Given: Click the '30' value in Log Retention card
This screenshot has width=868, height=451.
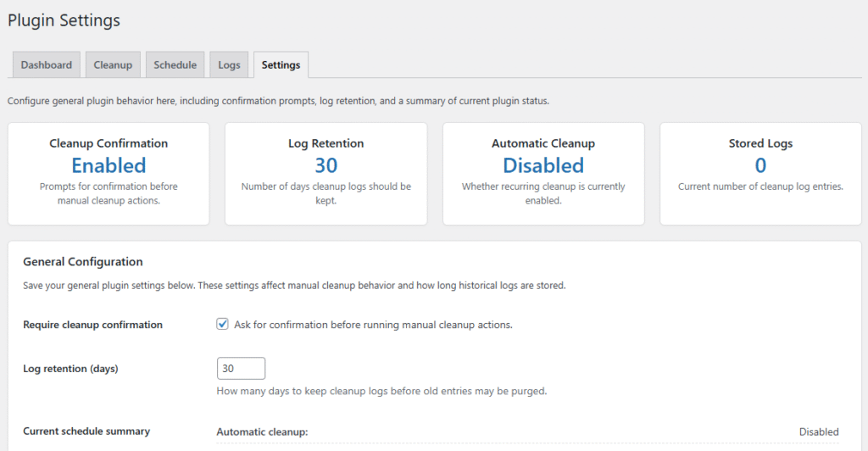Looking at the screenshot, I should click(325, 165).
